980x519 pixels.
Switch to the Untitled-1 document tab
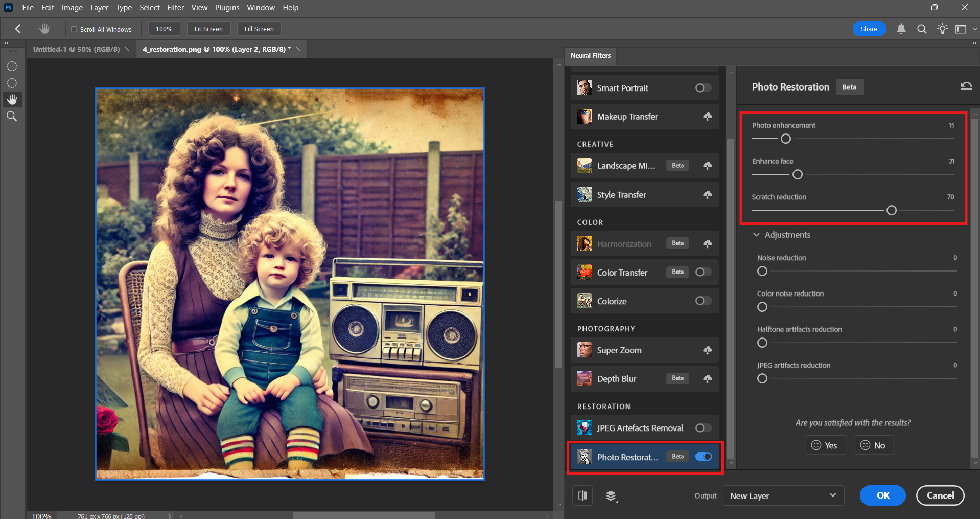(x=76, y=49)
